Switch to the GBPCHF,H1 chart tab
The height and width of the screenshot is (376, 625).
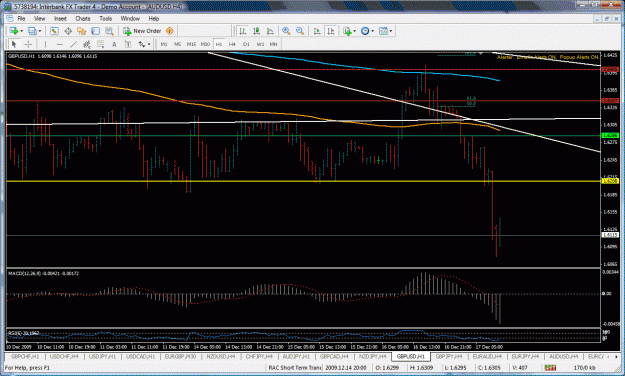click(25, 356)
